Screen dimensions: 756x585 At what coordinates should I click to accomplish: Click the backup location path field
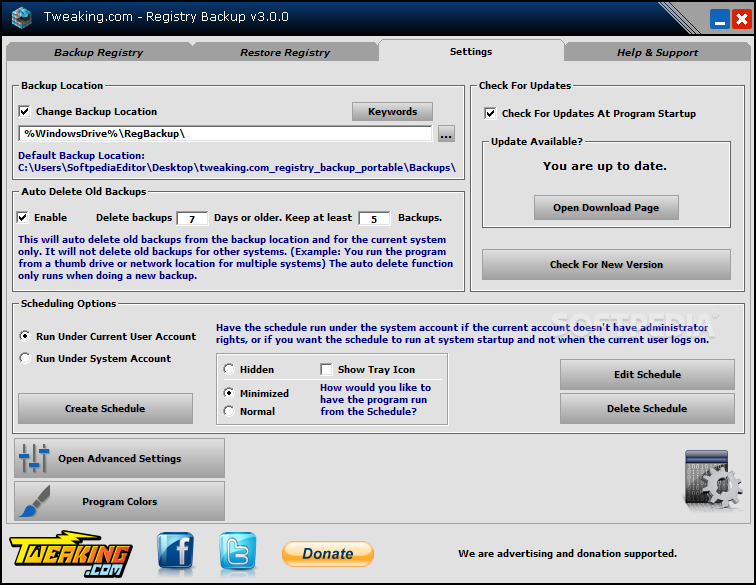click(225, 134)
